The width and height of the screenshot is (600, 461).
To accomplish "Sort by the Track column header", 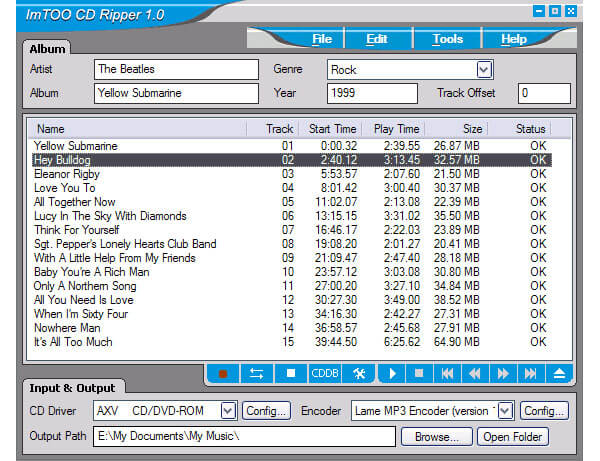I will pos(273,129).
